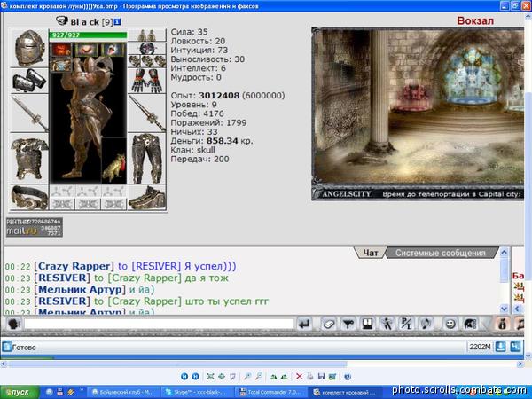Inspect the chest armor slot
Screen dimensions: 532x399
click(x=29, y=158)
